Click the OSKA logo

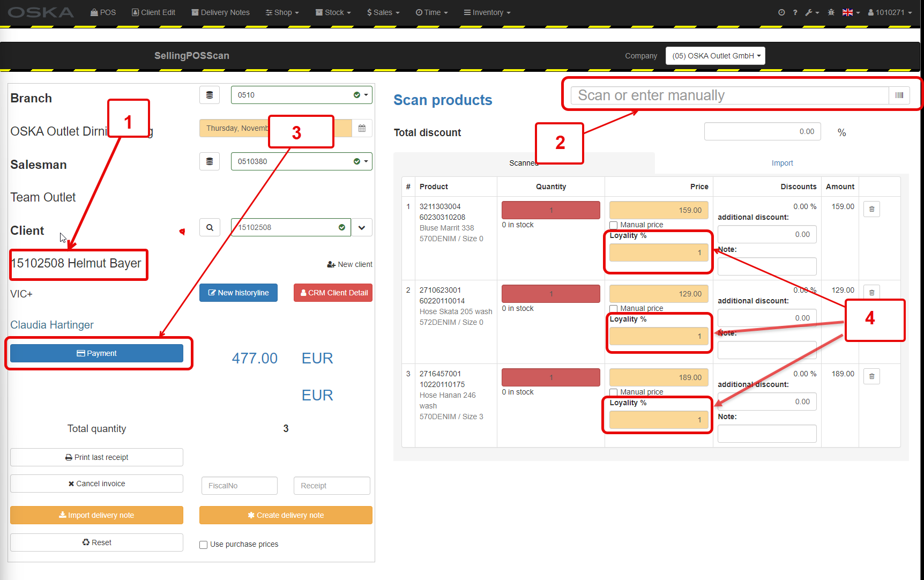tap(41, 12)
